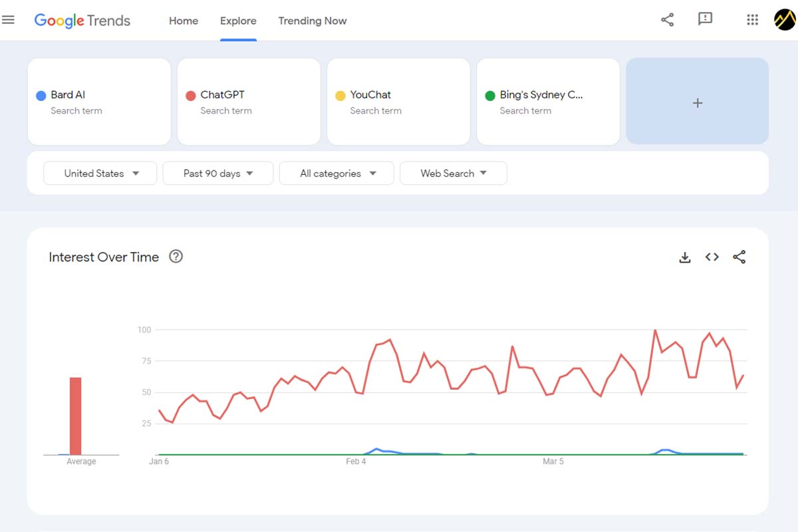Go to the Home tab
Viewport: 798px width, 532px height.
pyautogui.click(x=183, y=21)
